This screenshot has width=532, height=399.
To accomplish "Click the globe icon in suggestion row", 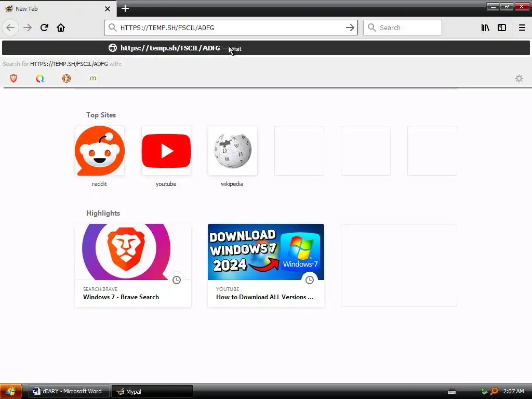I will tap(113, 48).
